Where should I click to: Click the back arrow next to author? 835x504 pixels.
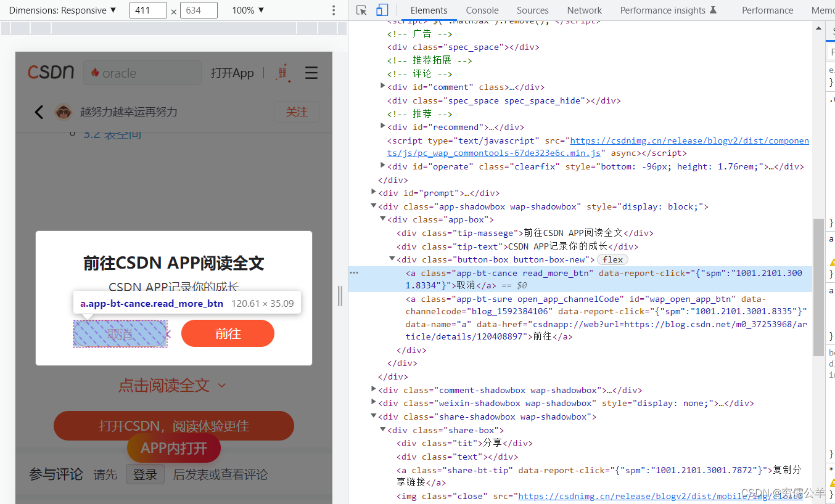pyautogui.click(x=39, y=112)
